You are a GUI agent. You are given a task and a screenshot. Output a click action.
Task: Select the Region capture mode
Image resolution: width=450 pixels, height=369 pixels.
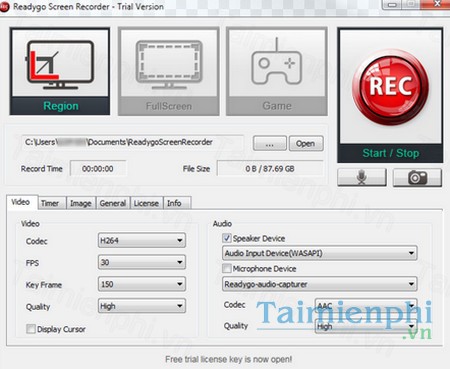60,71
